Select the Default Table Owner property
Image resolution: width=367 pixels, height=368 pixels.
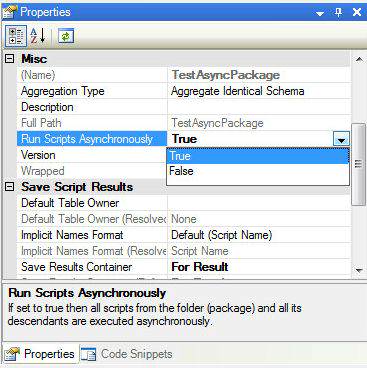92,203
